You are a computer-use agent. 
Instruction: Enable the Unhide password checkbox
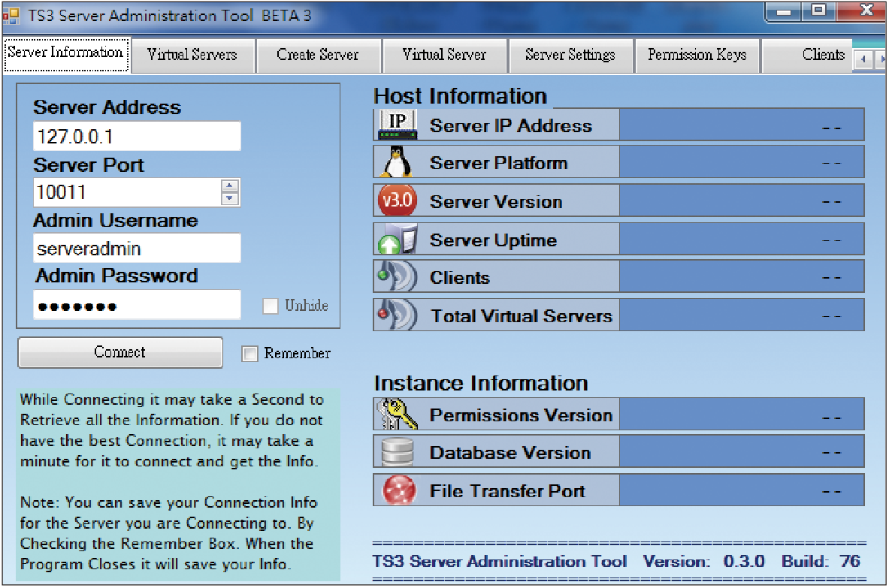(x=271, y=306)
